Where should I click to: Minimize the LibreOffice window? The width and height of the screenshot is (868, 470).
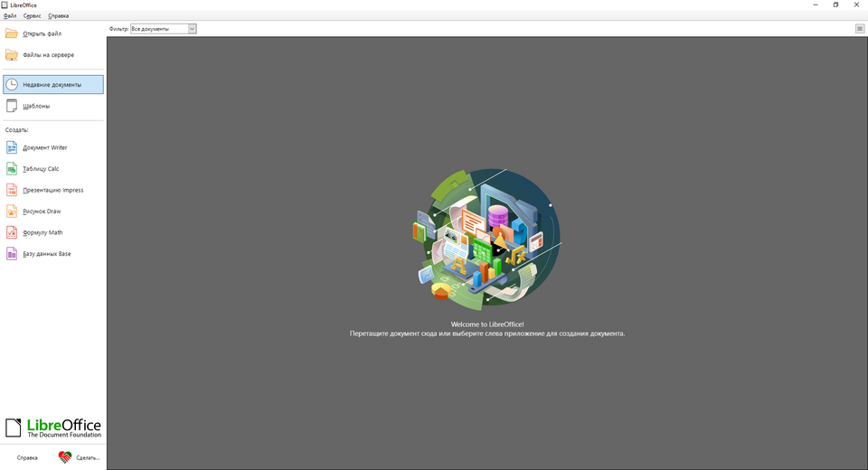[x=816, y=5]
